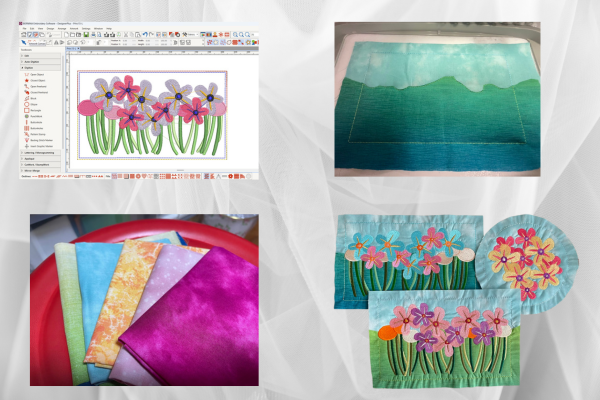Click the folded fabrics photo
600x400 pixels.
pyautogui.click(x=144, y=299)
